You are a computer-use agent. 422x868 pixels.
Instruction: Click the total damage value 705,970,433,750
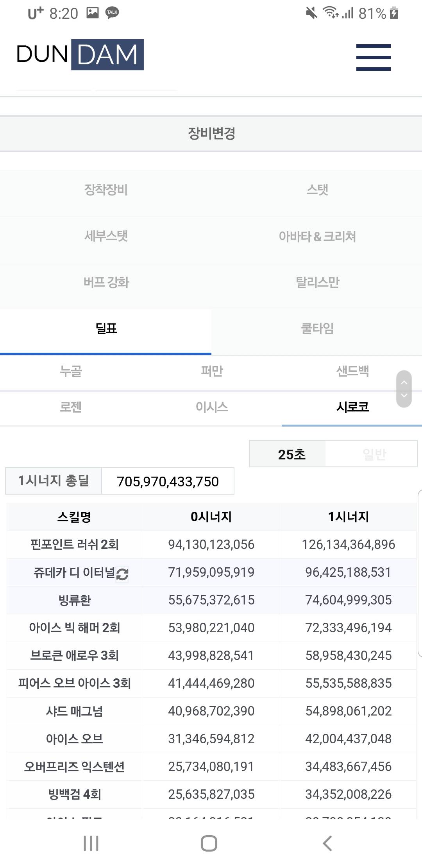168,481
